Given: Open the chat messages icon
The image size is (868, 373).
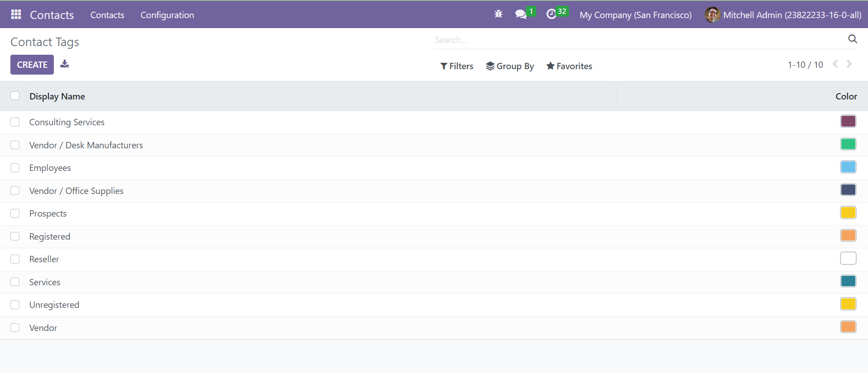Looking at the screenshot, I should pos(521,14).
